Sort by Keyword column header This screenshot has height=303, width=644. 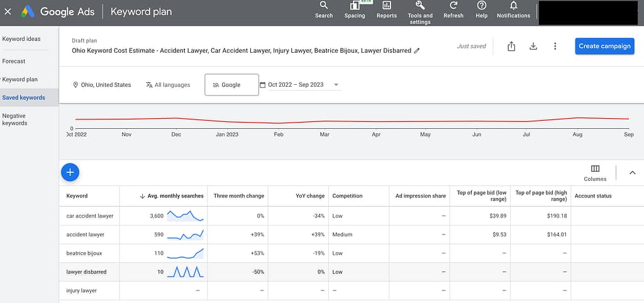tap(77, 196)
